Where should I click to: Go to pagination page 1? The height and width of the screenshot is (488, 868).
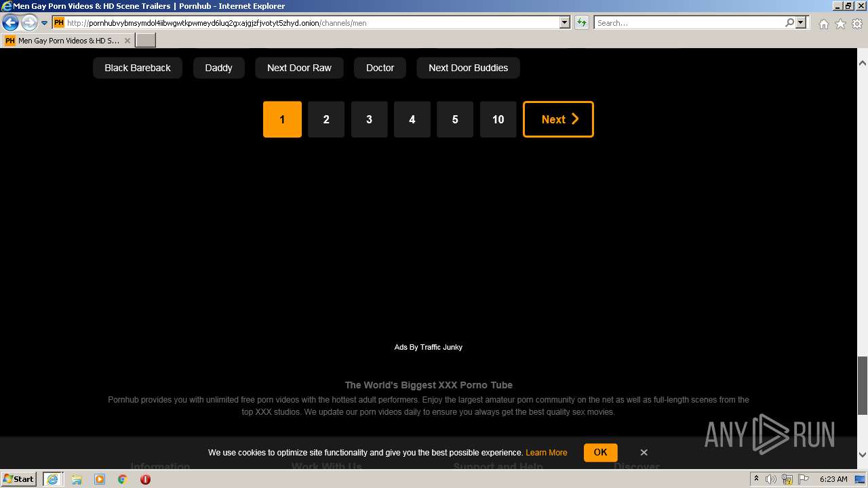pyautogui.click(x=282, y=119)
